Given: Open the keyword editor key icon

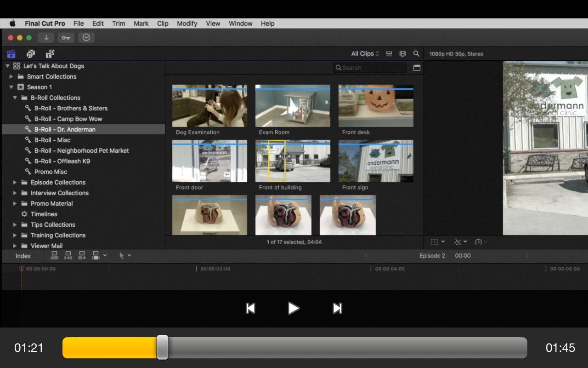Looking at the screenshot, I should (x=66, y=38).
